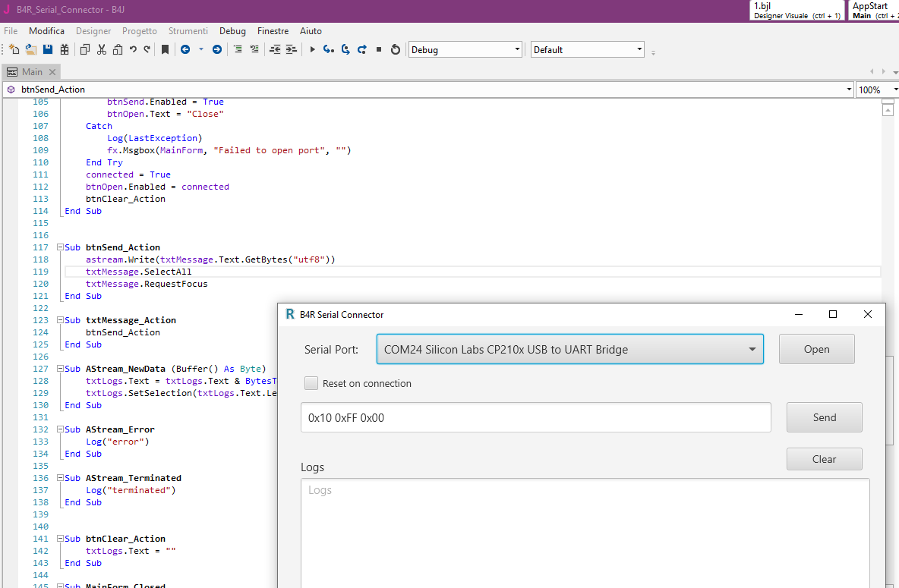Viewport: 899px width, 588px height.
Task: Toggle bookmark with the bookmark icon
Action: (x=165, y=50)
